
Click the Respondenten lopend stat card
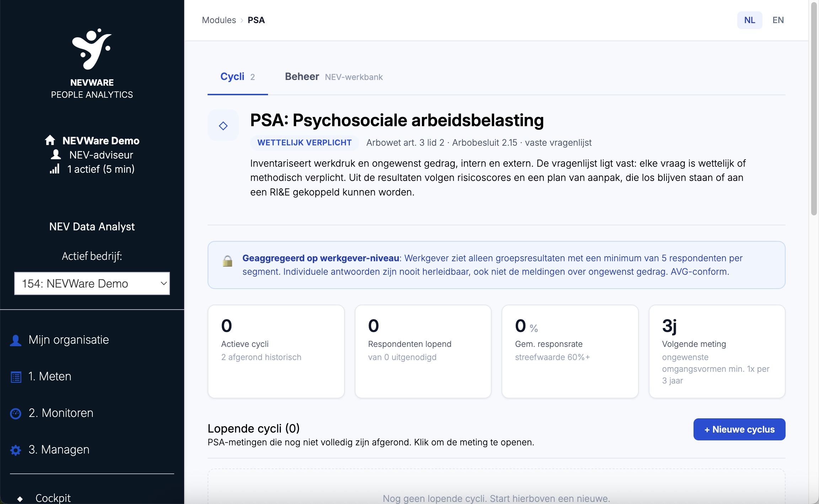point(423,351)
